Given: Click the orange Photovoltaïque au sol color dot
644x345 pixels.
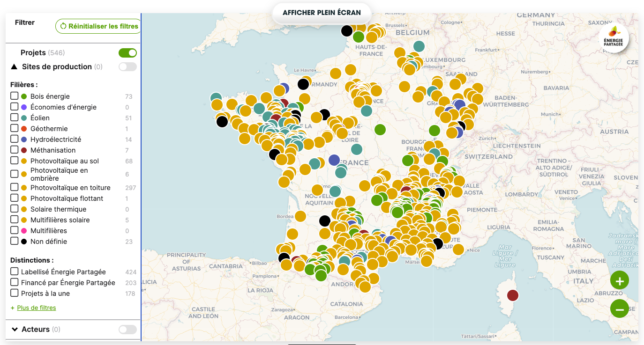Looking at the screenshot, I should [24, 161].
